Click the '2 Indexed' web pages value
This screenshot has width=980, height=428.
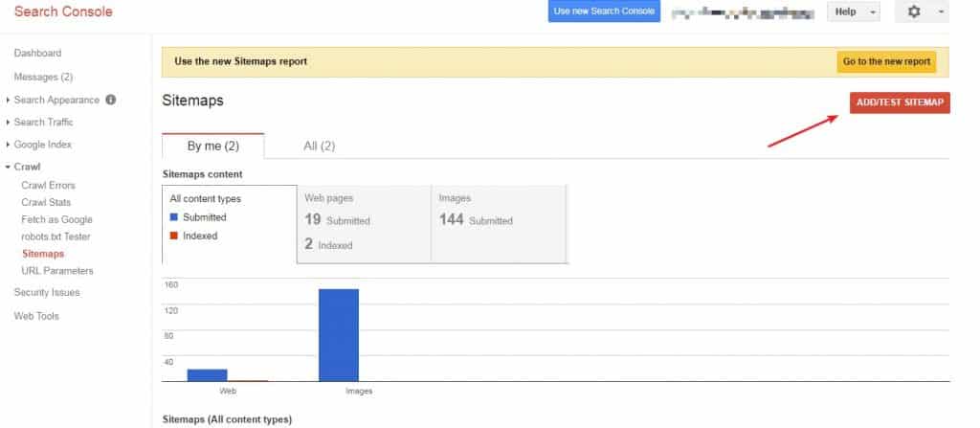(329, 245)
